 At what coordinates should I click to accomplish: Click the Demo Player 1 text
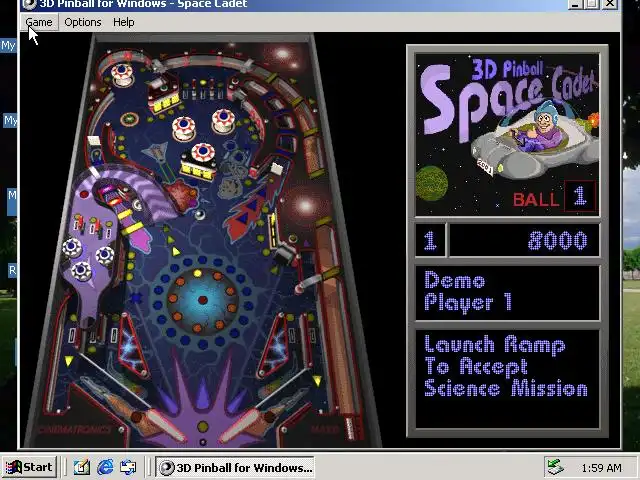pyautogui.click(x=468, y=292)
